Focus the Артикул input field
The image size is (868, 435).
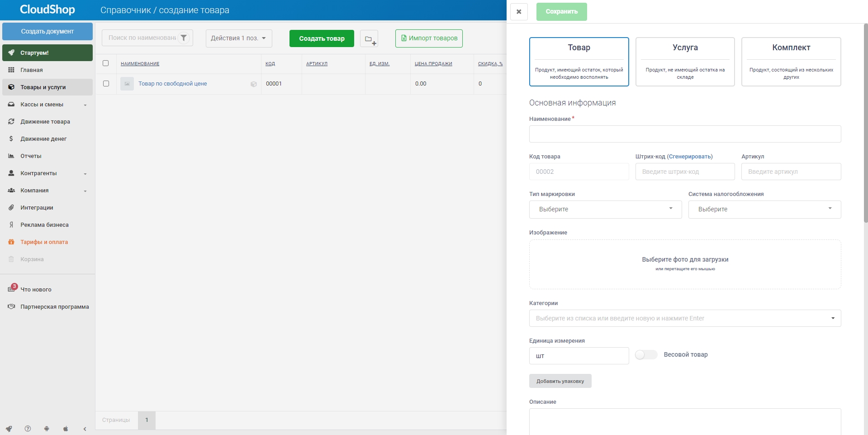pyautogui.click(x=791, y=172)
